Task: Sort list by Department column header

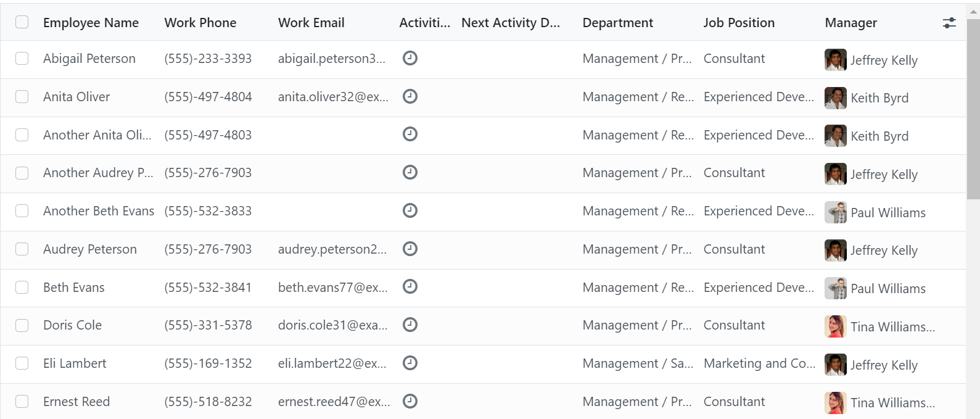Action: coord(617,23)
